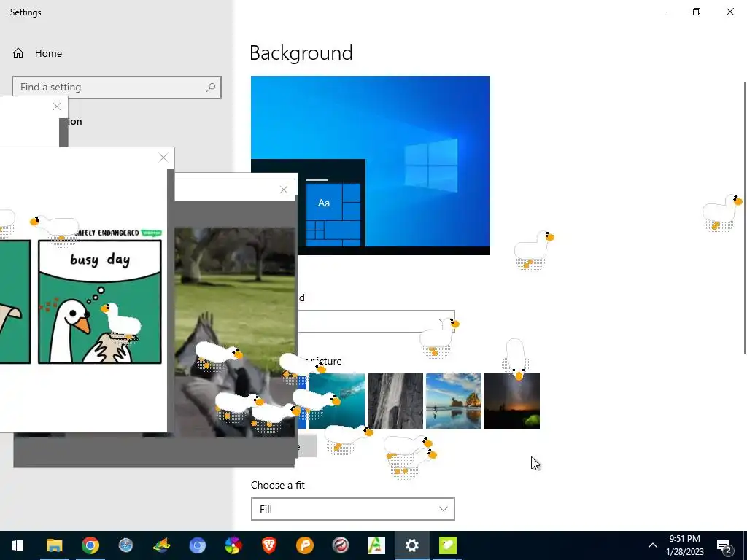747x560 pixels.
Task: Click the busy day comic panel image
Action: pos(99,302)
